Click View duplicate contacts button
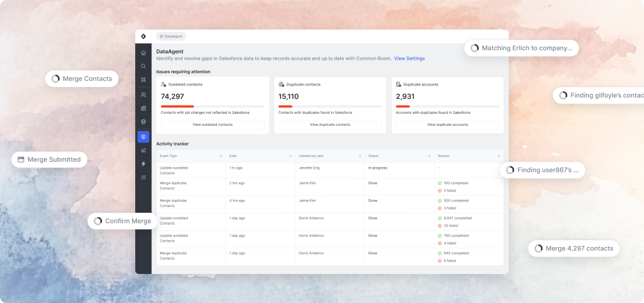644x303 pixels. coord(330,125)
